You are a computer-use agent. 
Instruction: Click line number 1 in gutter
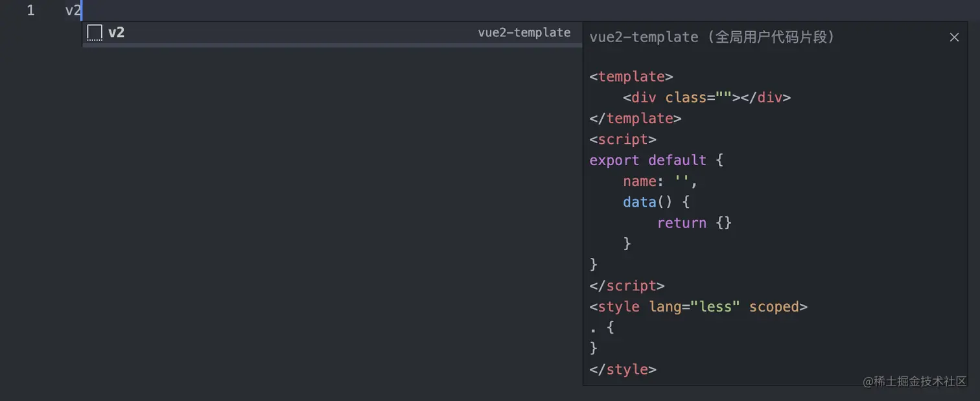30,10
